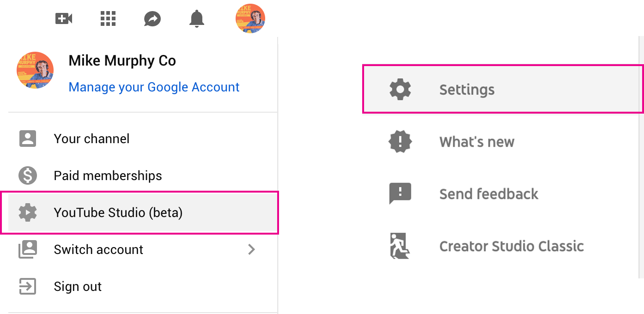Viewport: 644px width, 314px height.
Task: Click the What's new badge icon
Action: point(400,141)
